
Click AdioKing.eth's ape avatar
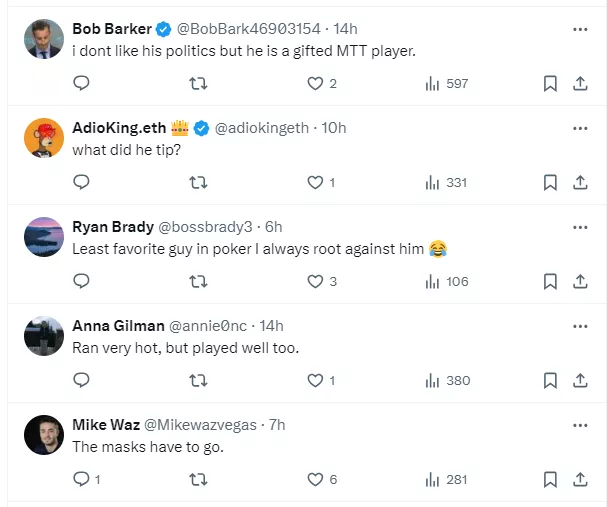[44, 138]
